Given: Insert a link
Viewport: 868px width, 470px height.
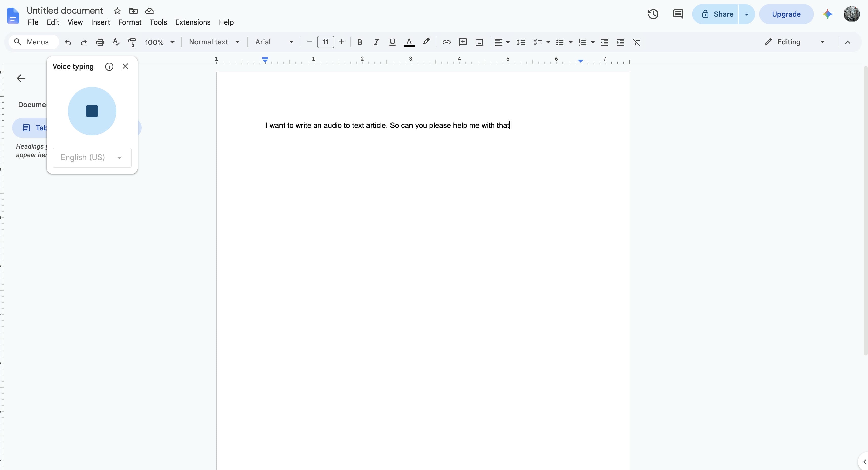Looking at the screenshot, I should [x=446, y=42].
